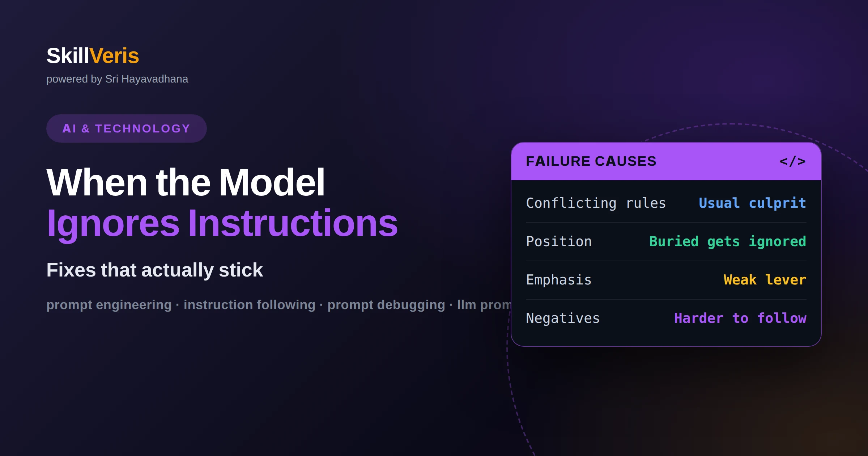This screenshot has width=868, height=456.
Task: Click the prompt debugging tag
Action: [386, 305]
